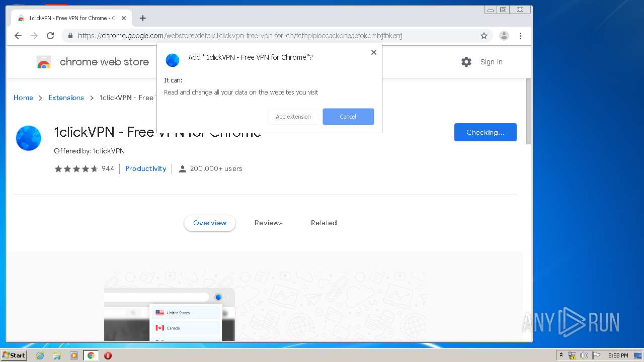This screenshot has height=362, width=644.
Task: Click the 944 ratings count
Action: pyautogui.click(x=108, y=169)
